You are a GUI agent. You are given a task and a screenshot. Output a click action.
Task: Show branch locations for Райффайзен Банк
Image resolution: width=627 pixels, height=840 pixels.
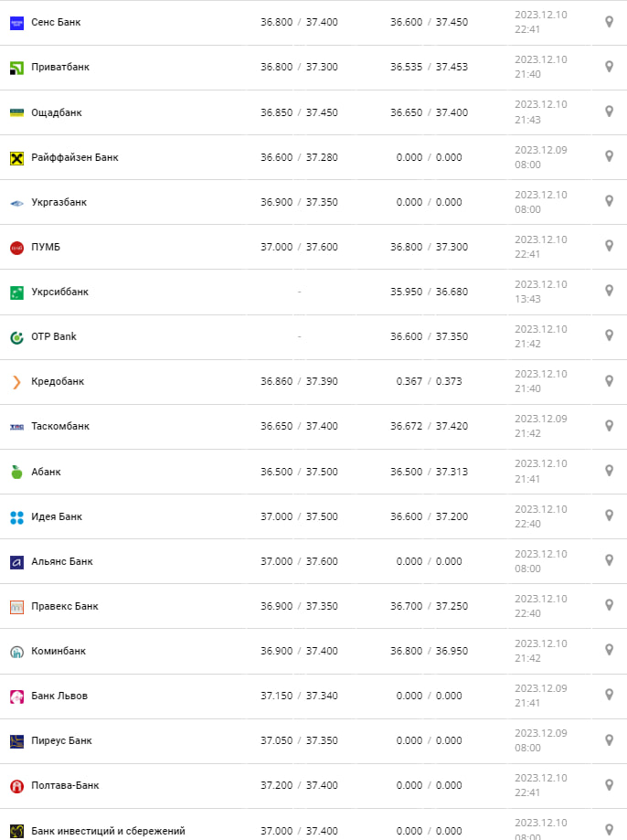(609, 156)
